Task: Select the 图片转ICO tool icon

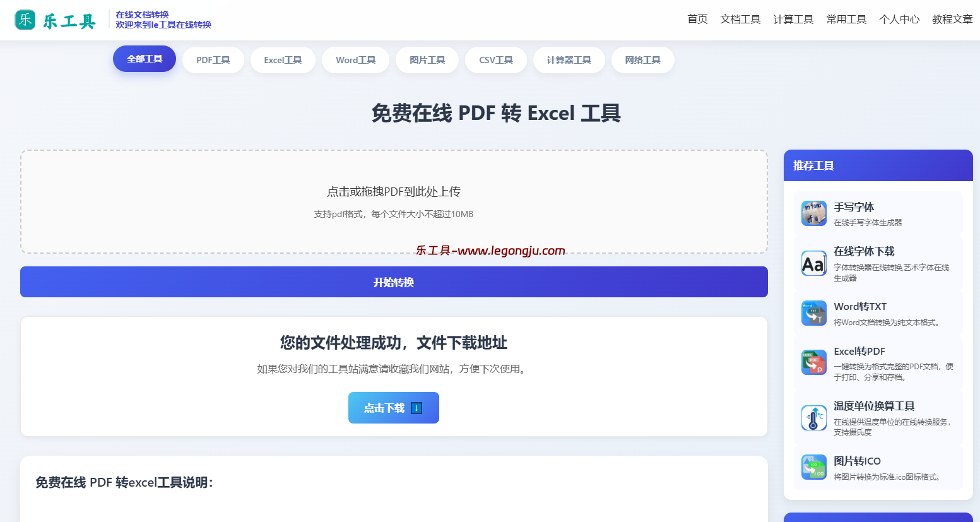Action: (813, 468)
